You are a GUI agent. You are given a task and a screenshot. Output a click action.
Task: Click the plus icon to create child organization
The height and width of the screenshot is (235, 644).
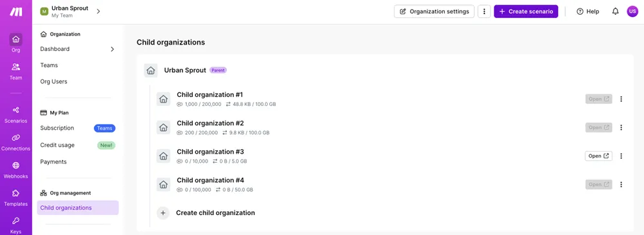point(163,213)
